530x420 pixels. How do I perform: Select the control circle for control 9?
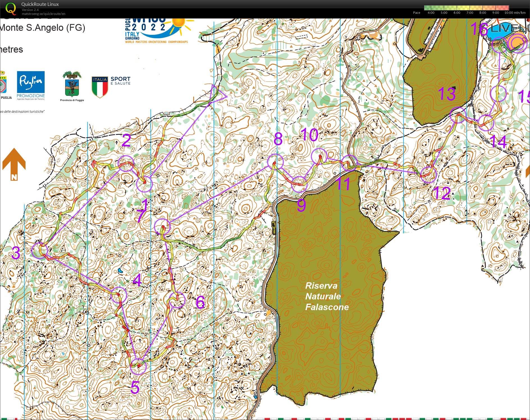tap(299, 184)
